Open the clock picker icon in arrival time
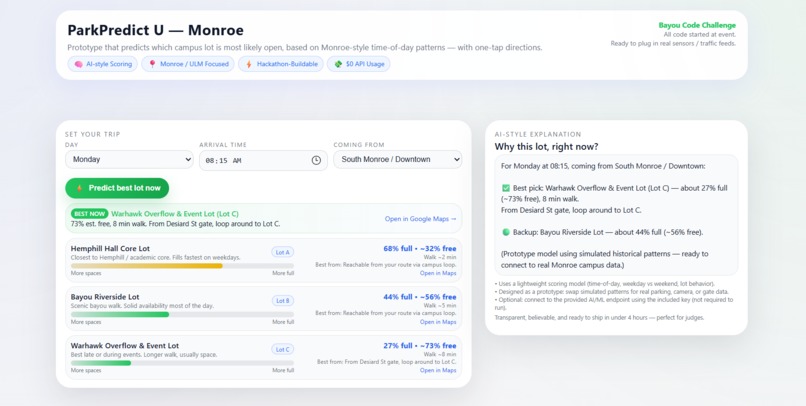806x406 pixels. (316, 160)
